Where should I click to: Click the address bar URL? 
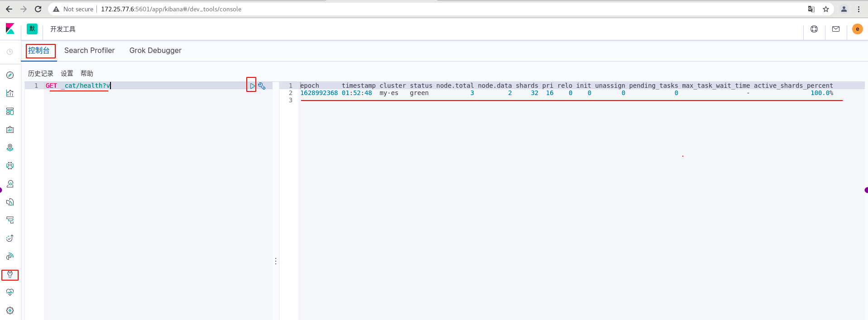click(x=171, y=9)
